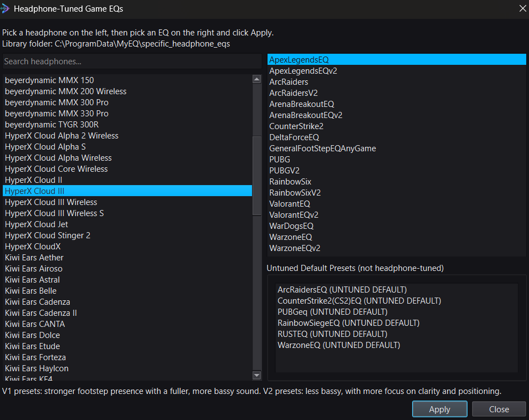The image size is (529, 420).
Task: Select ValorantEQ preset
Action: coord(397,204)
